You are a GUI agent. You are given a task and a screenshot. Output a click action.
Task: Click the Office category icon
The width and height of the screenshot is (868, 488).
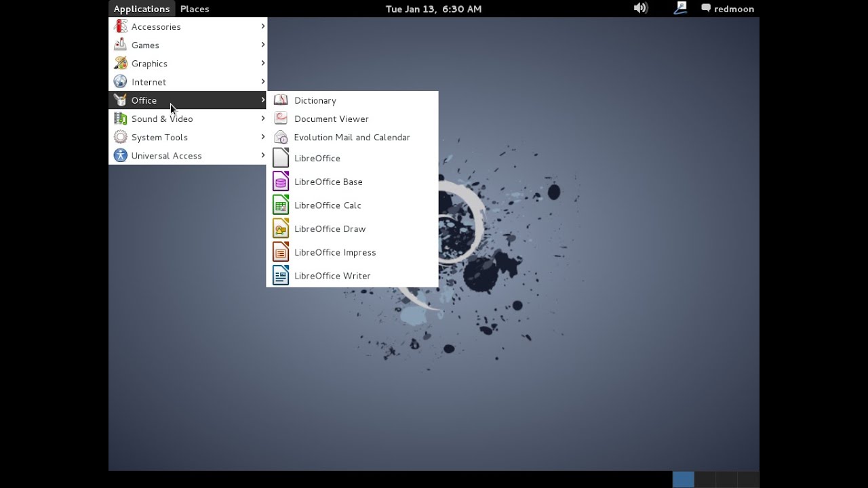pos(121,100)
